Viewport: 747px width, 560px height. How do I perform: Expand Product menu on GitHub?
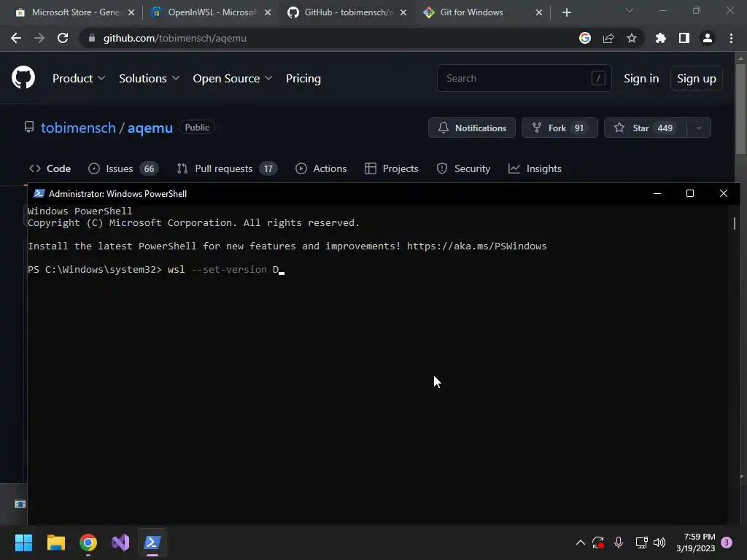(79, 79)
